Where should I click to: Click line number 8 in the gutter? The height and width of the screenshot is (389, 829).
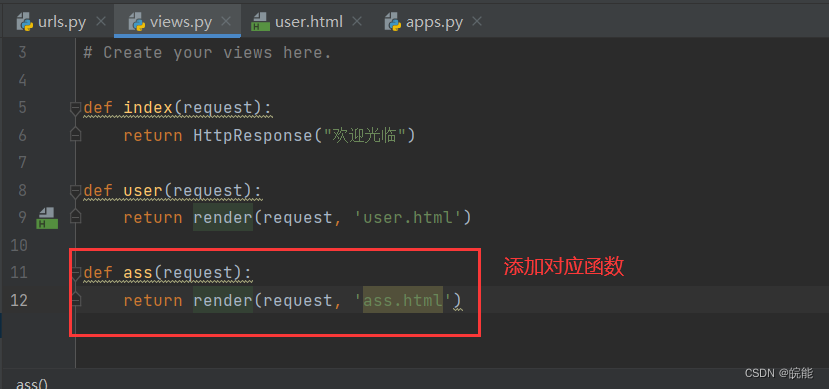(x=22, y=190)
